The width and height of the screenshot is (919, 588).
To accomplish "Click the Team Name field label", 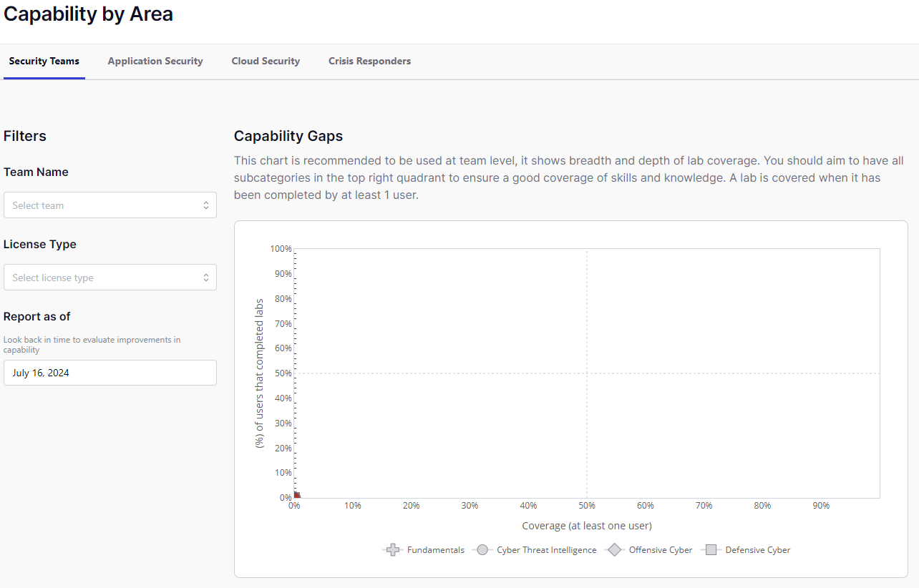I will (x=36, y=172).
